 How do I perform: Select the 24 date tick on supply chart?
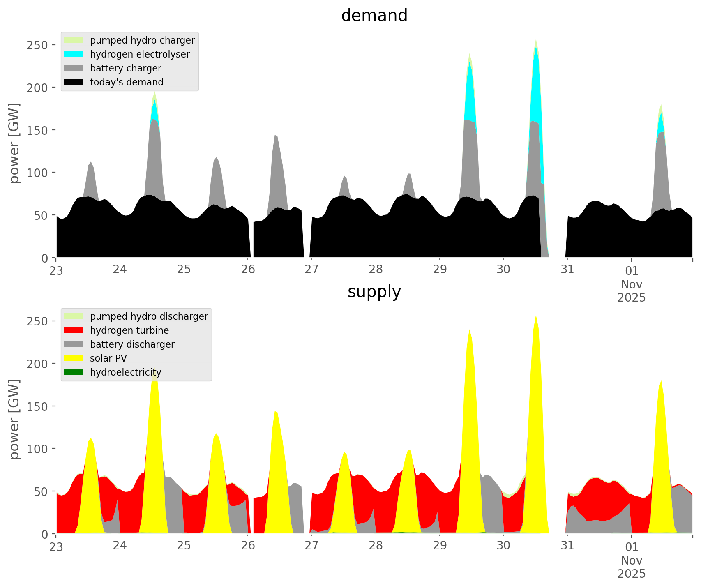pos(120,546)
